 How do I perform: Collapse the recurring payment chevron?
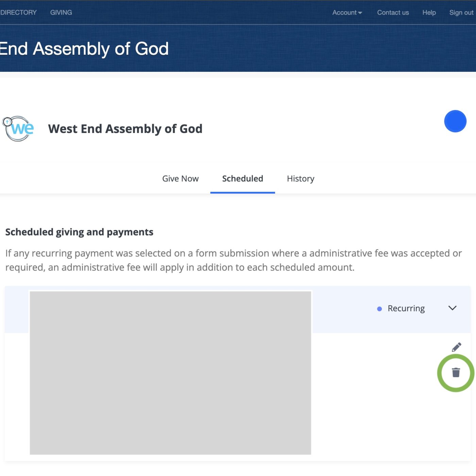pos(452,308)
